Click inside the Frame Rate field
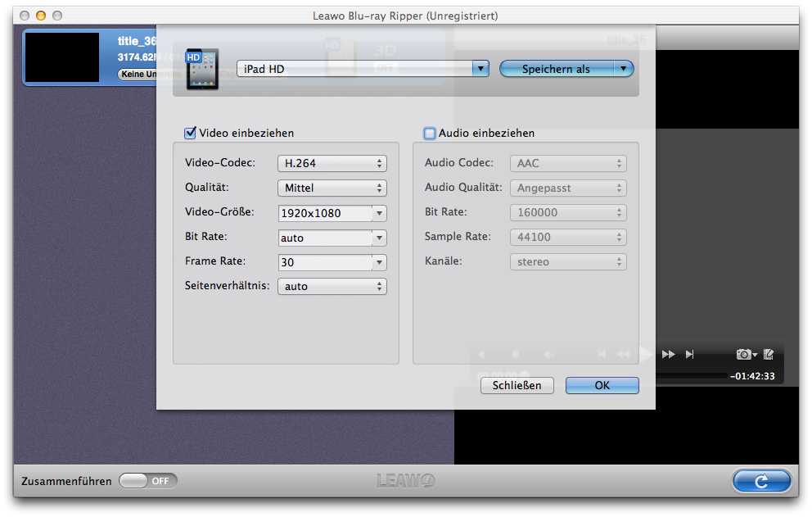The image size is (812, 517). (x=325, y=262)
